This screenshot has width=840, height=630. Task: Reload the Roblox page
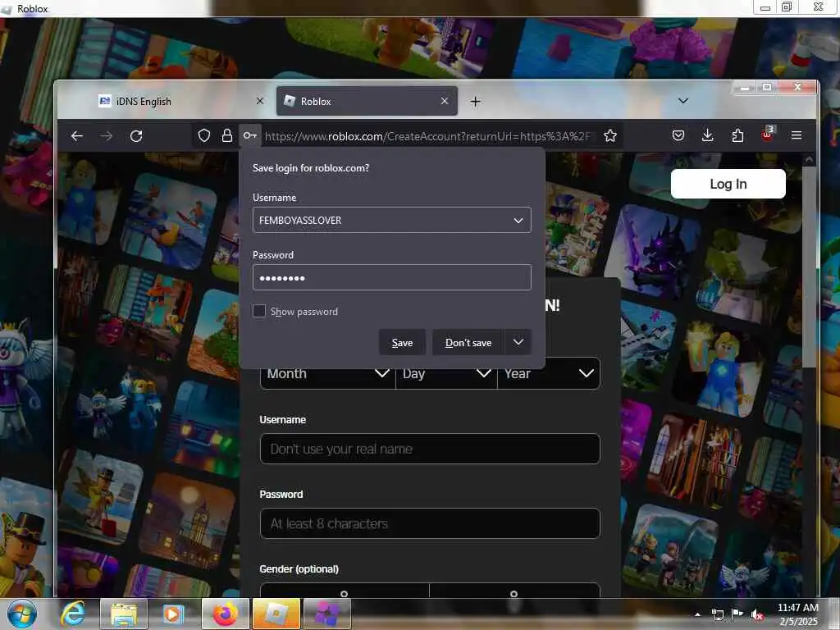136,136
